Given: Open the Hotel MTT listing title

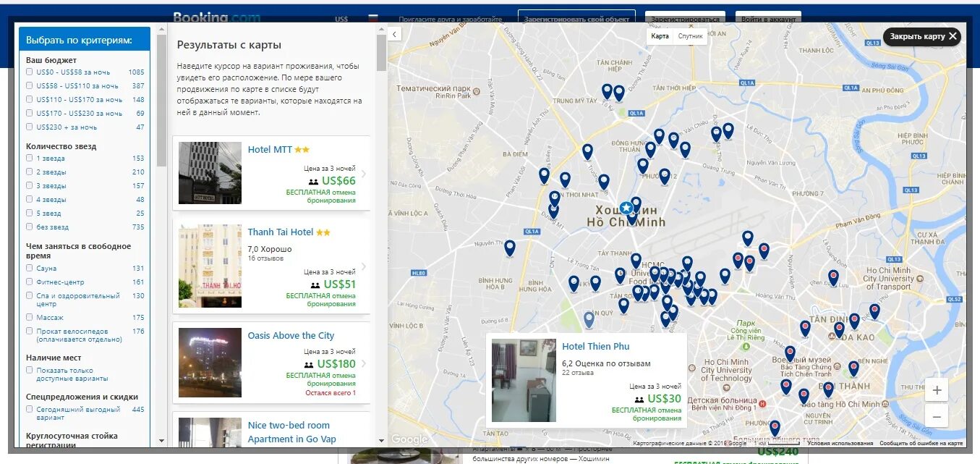Looking at the screenshot, I should click(x=270, y=150).
